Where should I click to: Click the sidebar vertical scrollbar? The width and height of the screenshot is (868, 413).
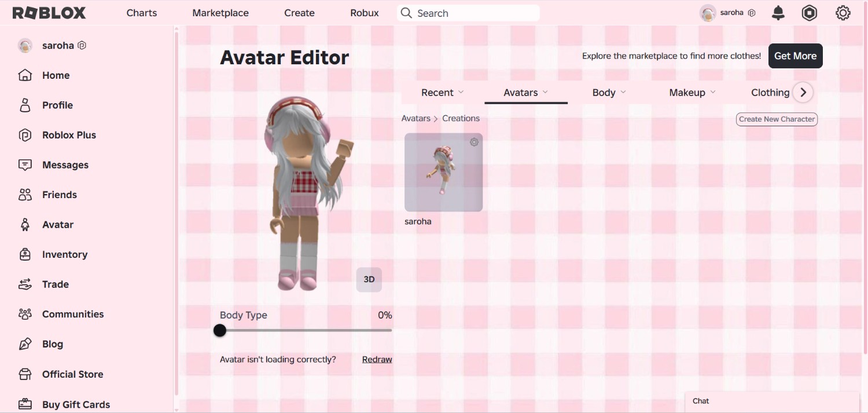(176, 214)
